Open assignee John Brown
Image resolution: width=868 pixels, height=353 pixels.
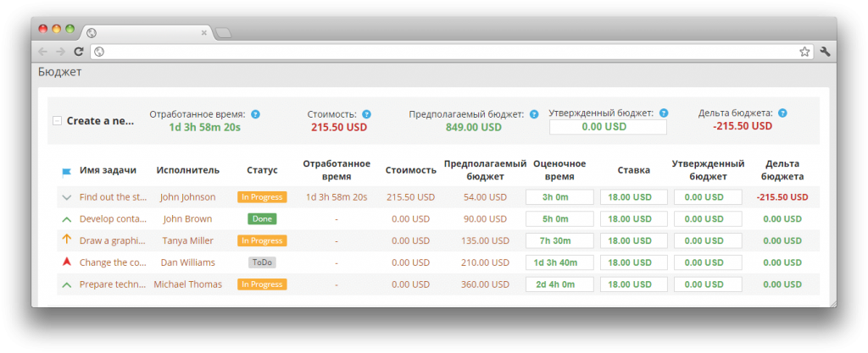[x=187, y=218]
